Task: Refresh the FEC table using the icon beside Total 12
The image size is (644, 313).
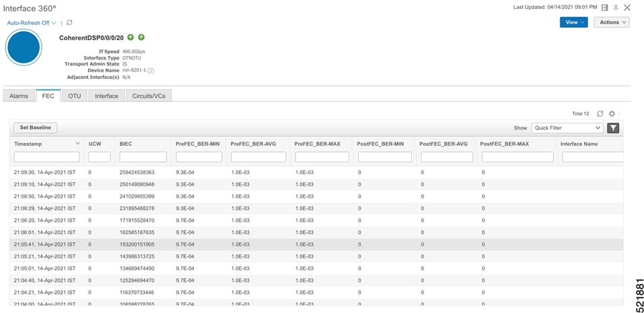Action: [600, 114]
